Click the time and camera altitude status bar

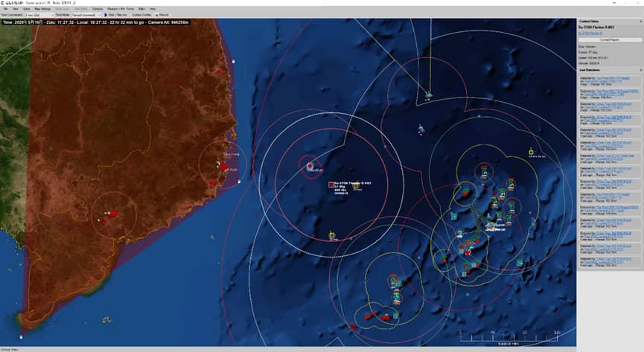(95, 22)
